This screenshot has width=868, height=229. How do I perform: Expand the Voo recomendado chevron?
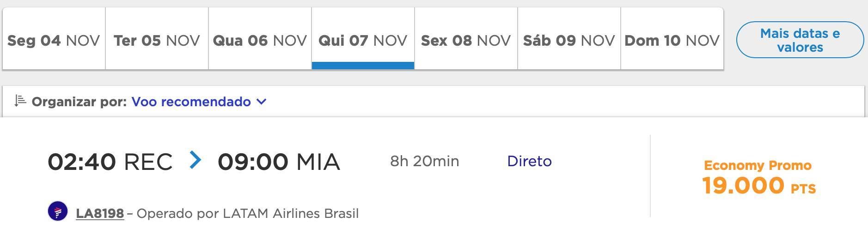click(261, 102)
